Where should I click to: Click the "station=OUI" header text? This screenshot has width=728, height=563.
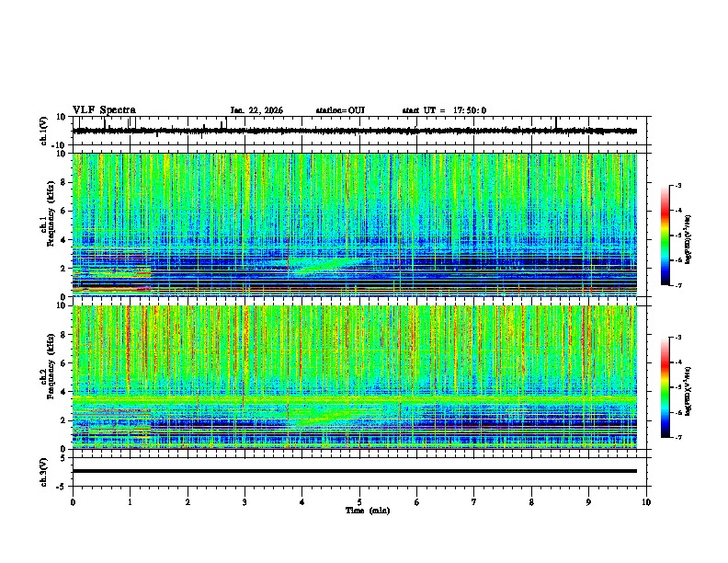pyautogui.click(x=340, y=110)
